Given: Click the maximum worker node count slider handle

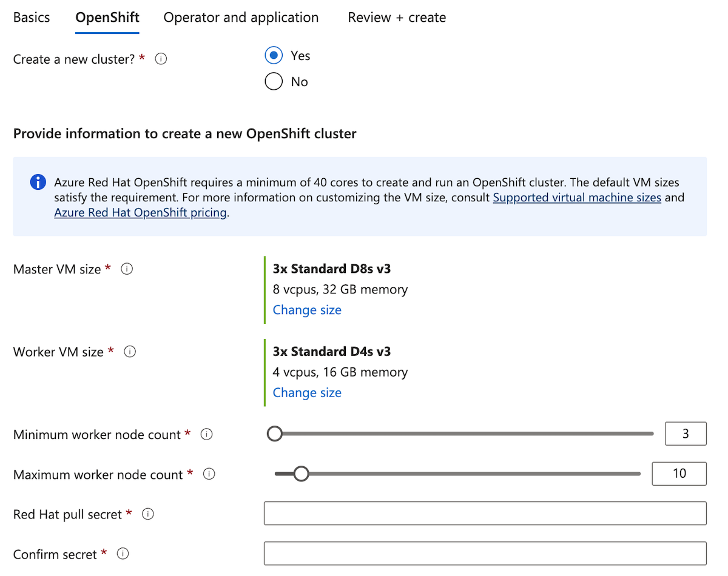Looking at the screenshot, I should tap(301, 474).
